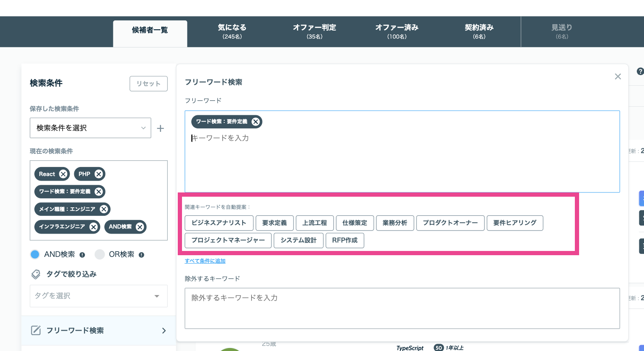Add suggested keyword RFP作成
Image resolution: width=644 pixels, height=351 pixels.
pos(345,240)
